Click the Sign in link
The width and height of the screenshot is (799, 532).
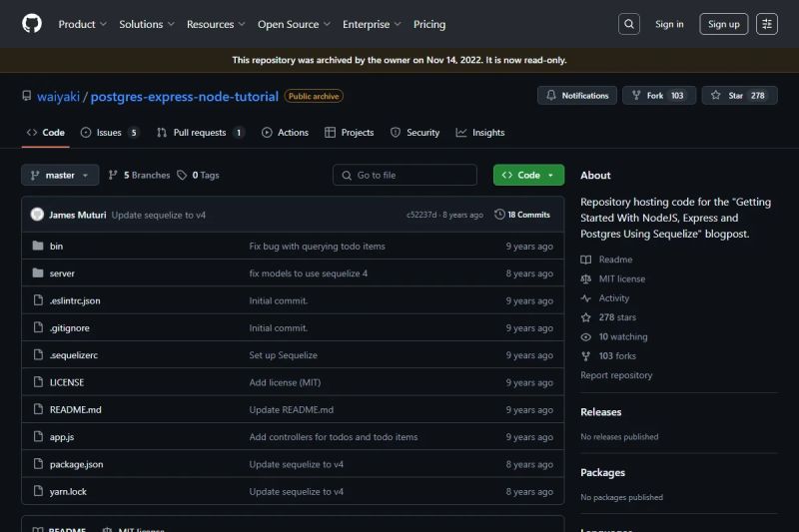point(669,24)
